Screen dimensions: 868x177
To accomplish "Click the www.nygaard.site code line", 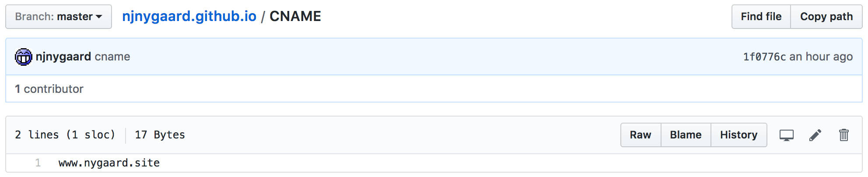I will point(109,163).
